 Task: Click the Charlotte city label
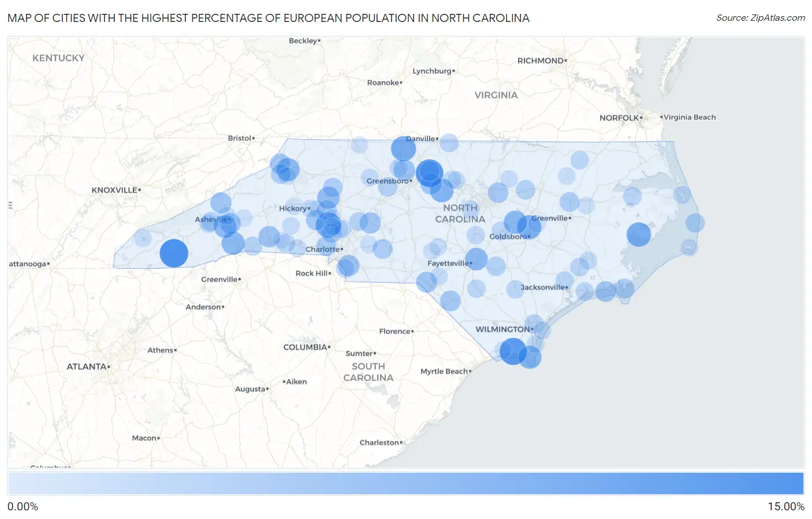tap(323, 249)
